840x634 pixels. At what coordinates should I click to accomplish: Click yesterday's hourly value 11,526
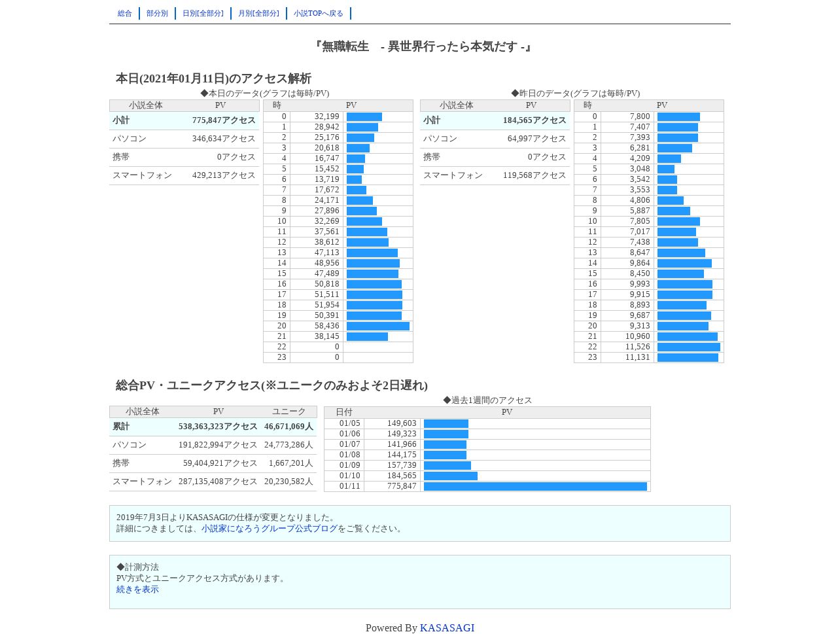637,347
